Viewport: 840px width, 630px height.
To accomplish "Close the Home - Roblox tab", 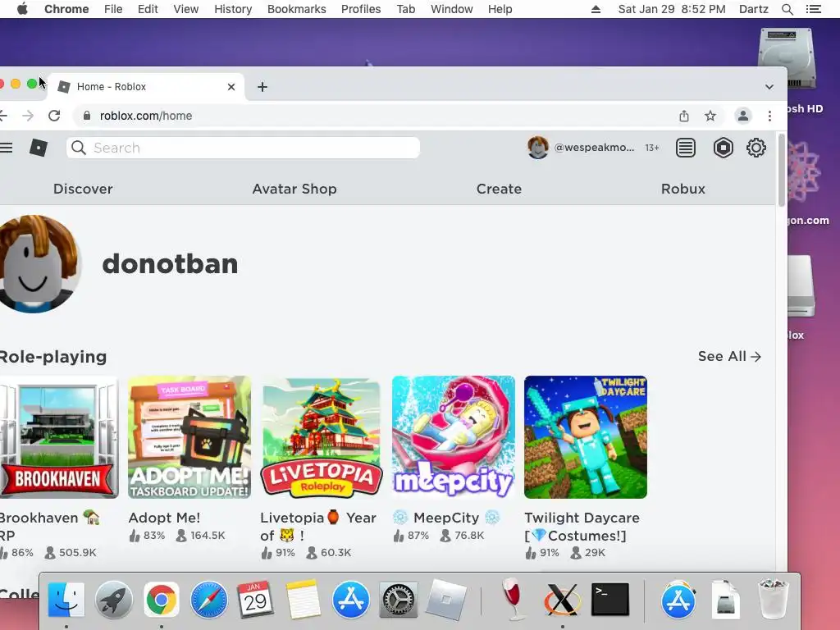I will (231, 87).
